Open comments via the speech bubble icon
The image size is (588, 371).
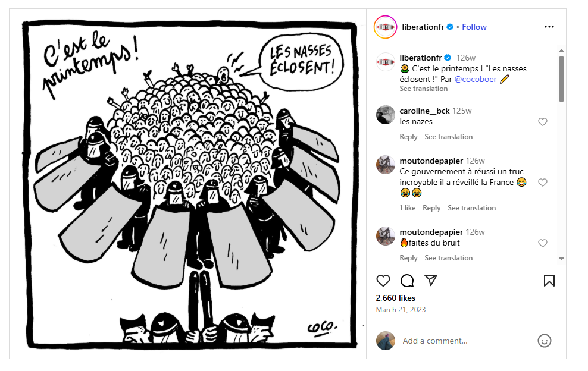[x=407, y=281]
